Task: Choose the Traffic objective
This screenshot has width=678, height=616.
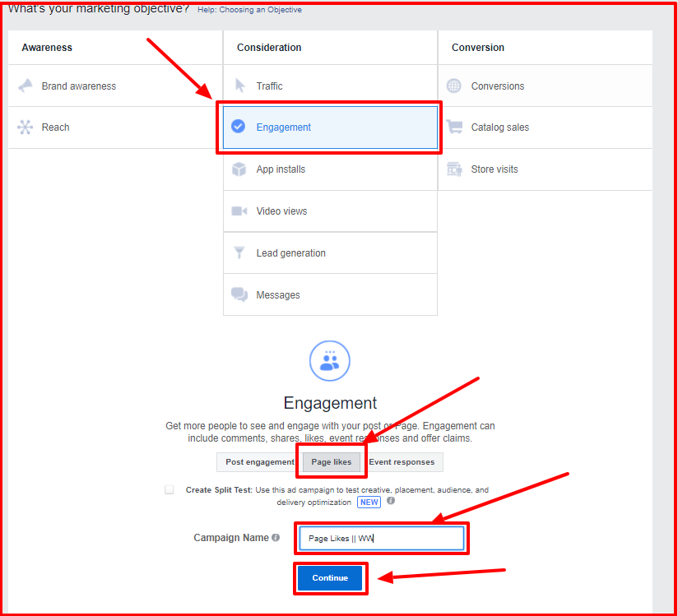Action: click(330, 86)
